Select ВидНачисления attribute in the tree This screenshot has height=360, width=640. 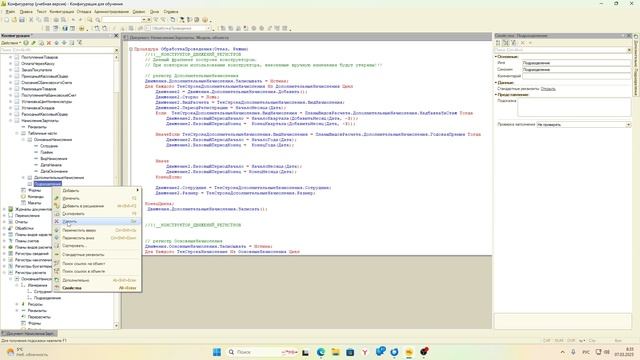(x=53, y=158)
